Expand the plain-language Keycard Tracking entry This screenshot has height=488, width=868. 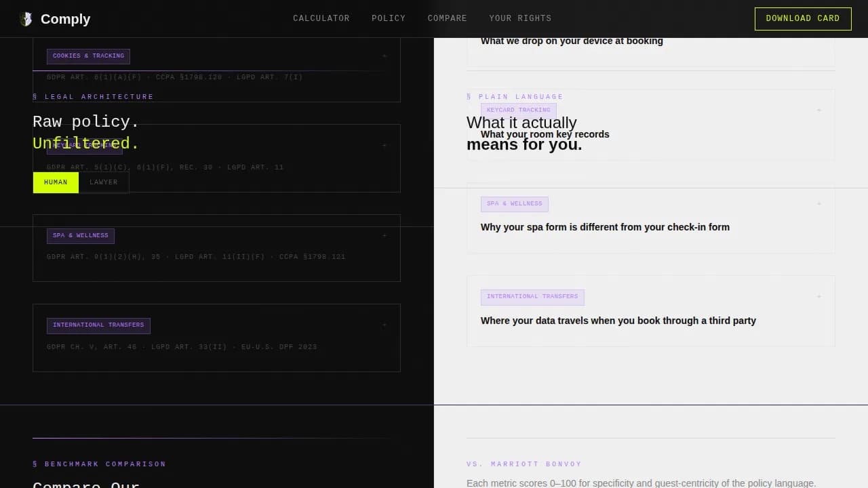[818, 109]
